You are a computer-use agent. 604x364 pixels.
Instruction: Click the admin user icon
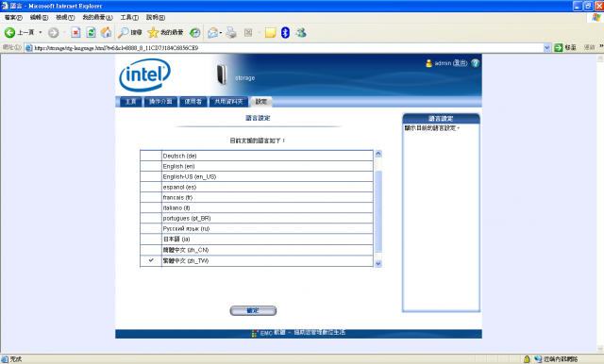pos(428,63)
